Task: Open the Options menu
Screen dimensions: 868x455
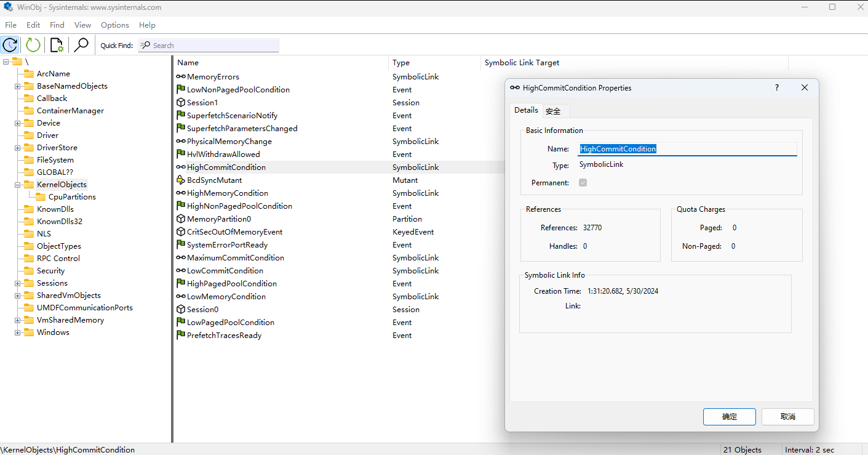Action: pyautogui.click(x=115, y=25)
